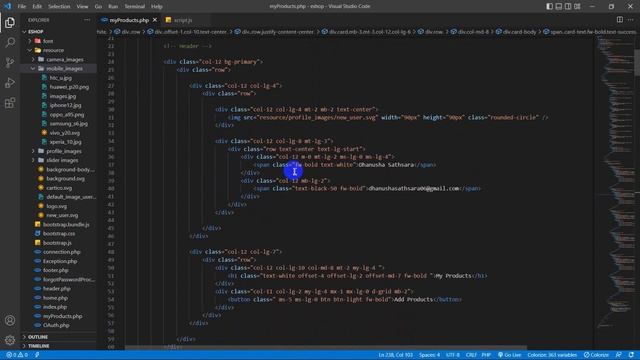
Task: Open the Go menu
Action: click(98, 7)
